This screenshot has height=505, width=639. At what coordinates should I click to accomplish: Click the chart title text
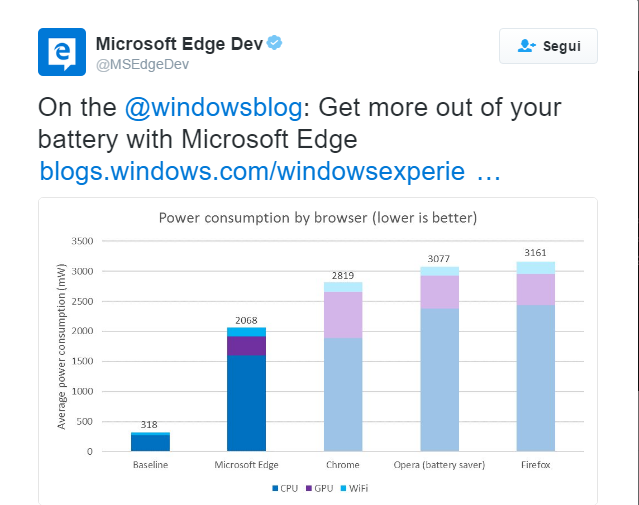318,217
